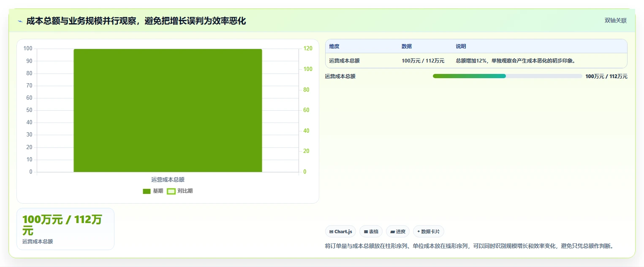
Task: Select the 运营成本总额 cell in the table row
Action: [345, 61]
